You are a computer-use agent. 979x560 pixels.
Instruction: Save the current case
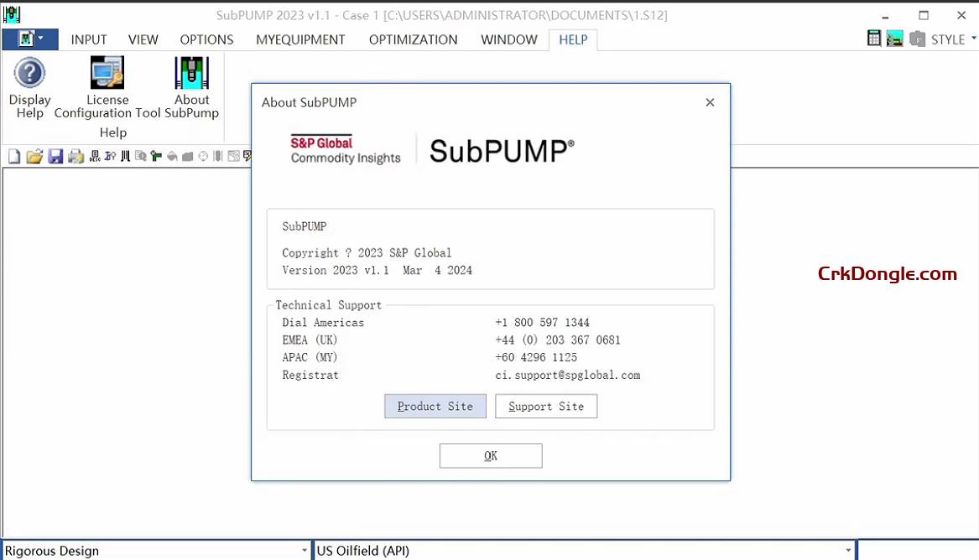pyautogui.click(x=55, y=156)
